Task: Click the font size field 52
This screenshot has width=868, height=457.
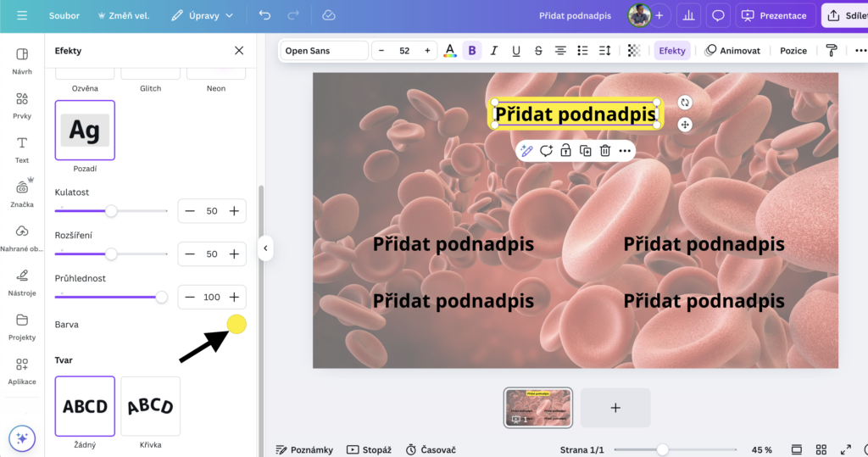Action: coord(404,50)
